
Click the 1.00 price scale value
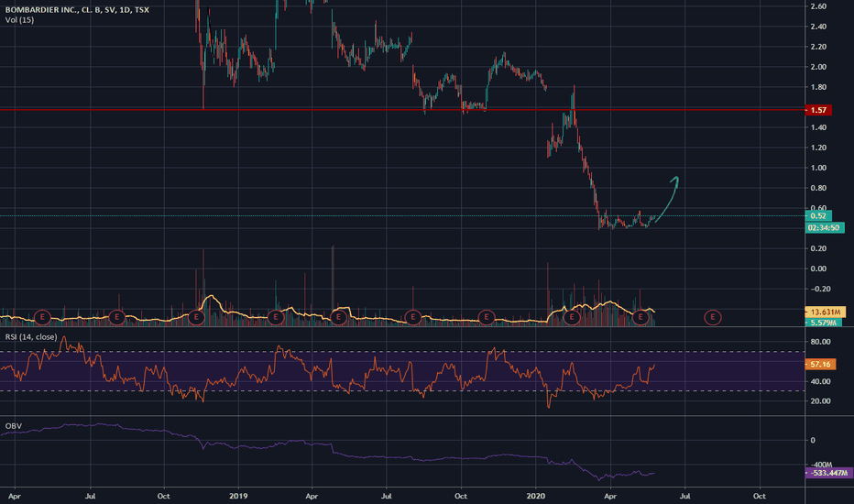[818, 168]
